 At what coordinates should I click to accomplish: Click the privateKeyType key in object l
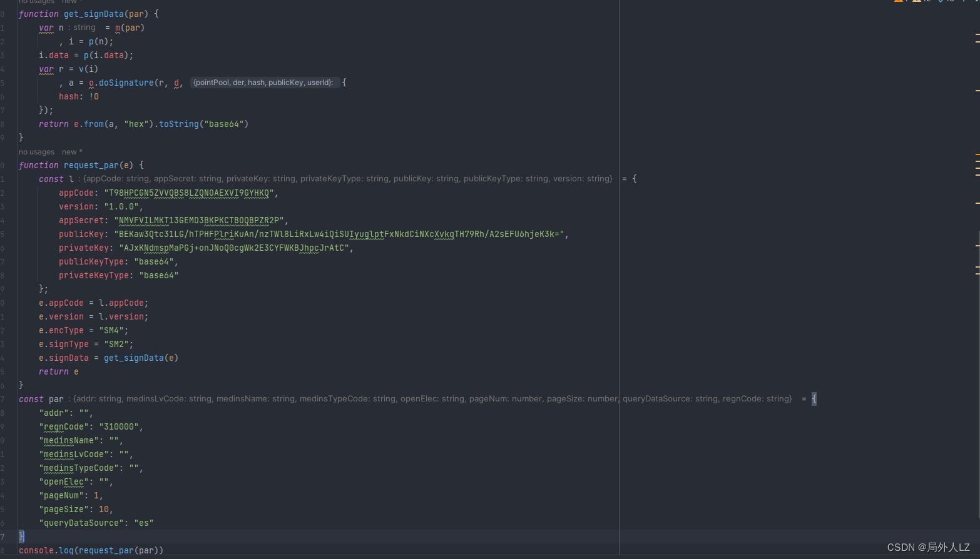click(x=94, y=275)
